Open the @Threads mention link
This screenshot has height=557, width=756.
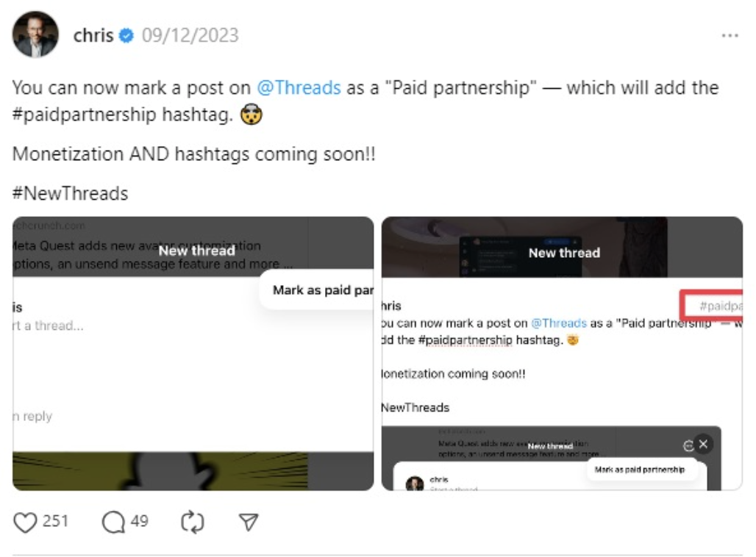coord(299,87)
